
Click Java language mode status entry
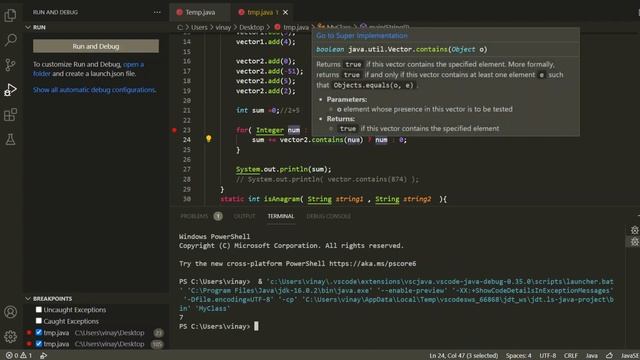click(591, 356)
